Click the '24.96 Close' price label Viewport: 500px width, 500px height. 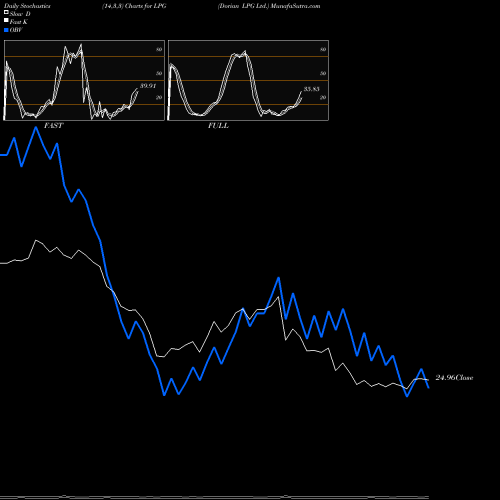[x=454, y=378]
